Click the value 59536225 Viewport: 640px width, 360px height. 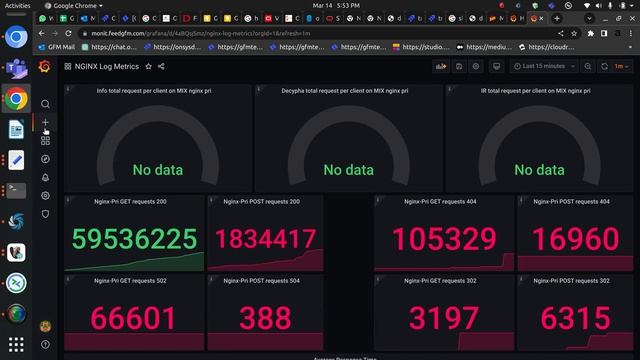click(135, 239)
